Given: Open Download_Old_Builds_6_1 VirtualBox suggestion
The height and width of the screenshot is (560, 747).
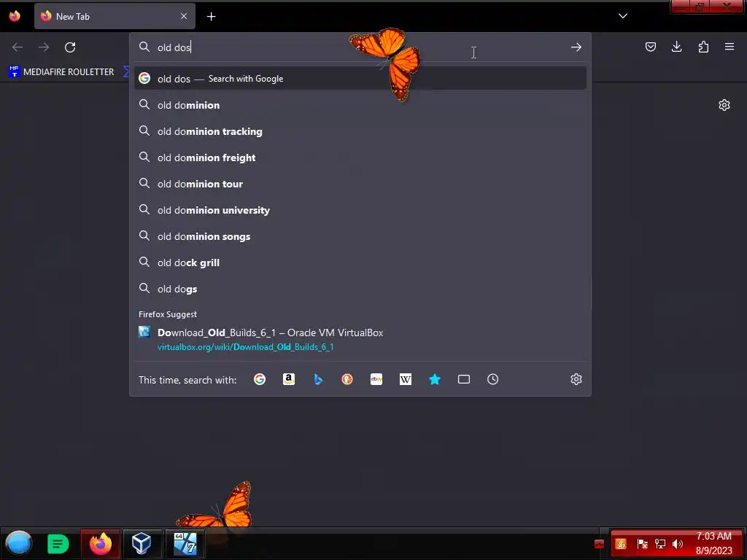Looking at the screenshot, I should [360, 340].
